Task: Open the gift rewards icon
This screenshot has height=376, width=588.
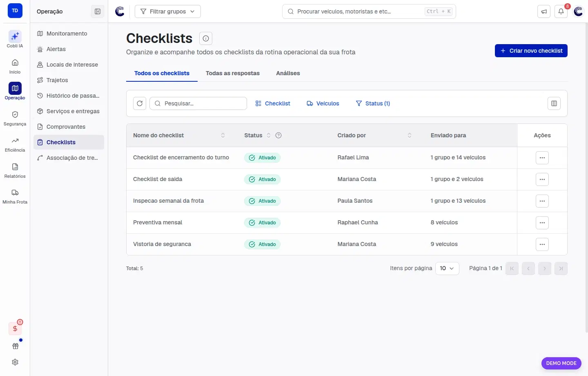Action: (x=15, y=346)
